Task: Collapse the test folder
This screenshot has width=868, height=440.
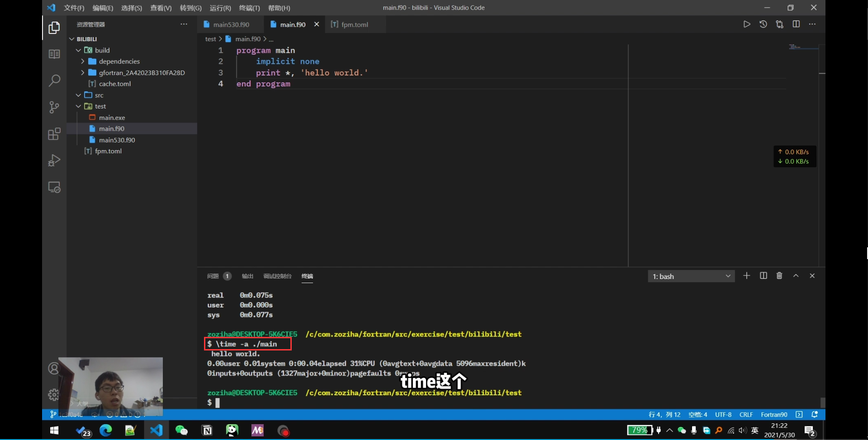Action: (78, 106)
